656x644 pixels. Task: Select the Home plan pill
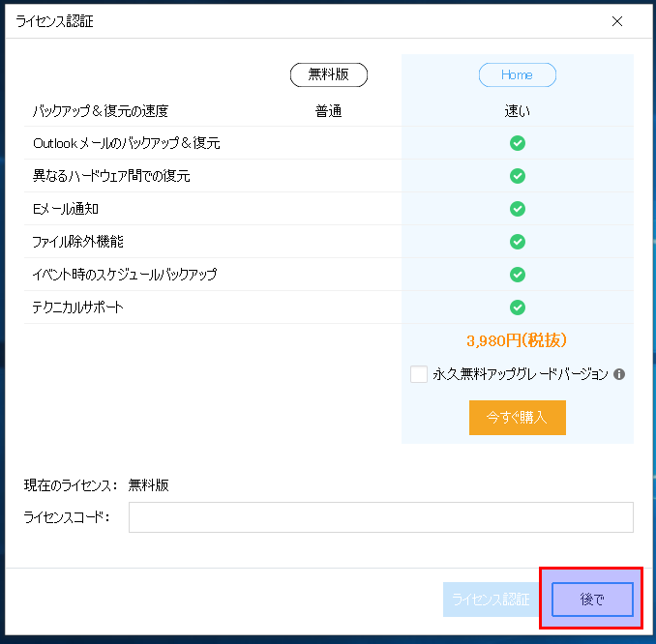517,74
